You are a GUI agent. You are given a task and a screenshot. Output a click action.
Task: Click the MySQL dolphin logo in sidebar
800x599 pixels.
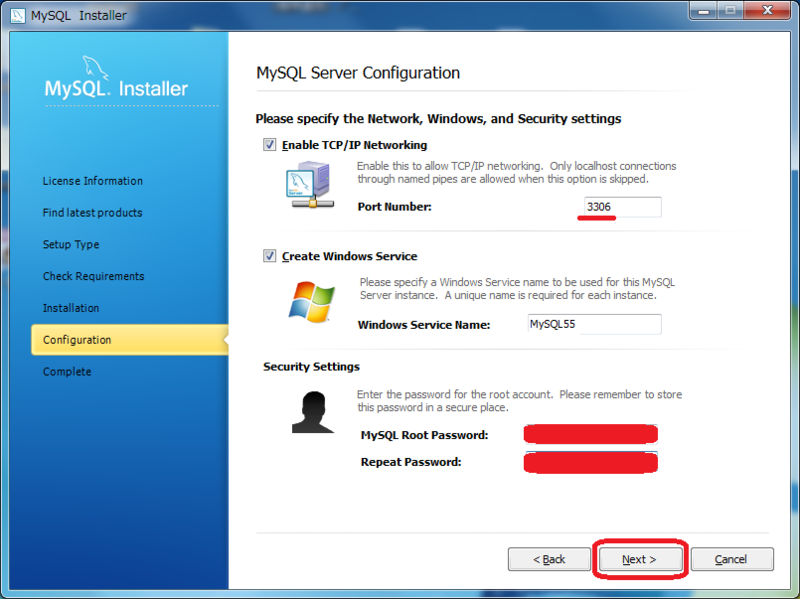[95, 68]
